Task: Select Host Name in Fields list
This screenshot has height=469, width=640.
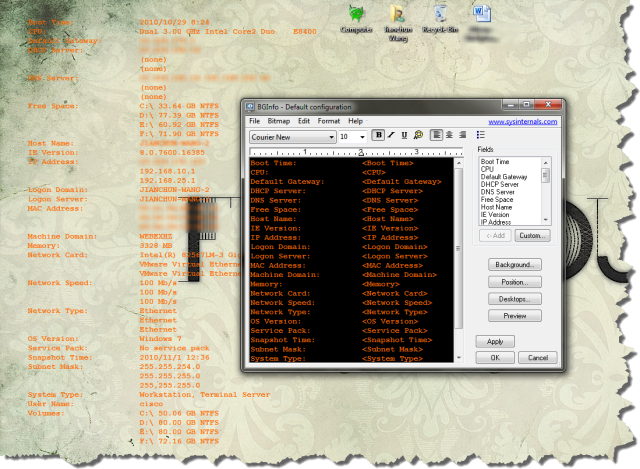Action: pyautogui.click(x=495, y=208)
